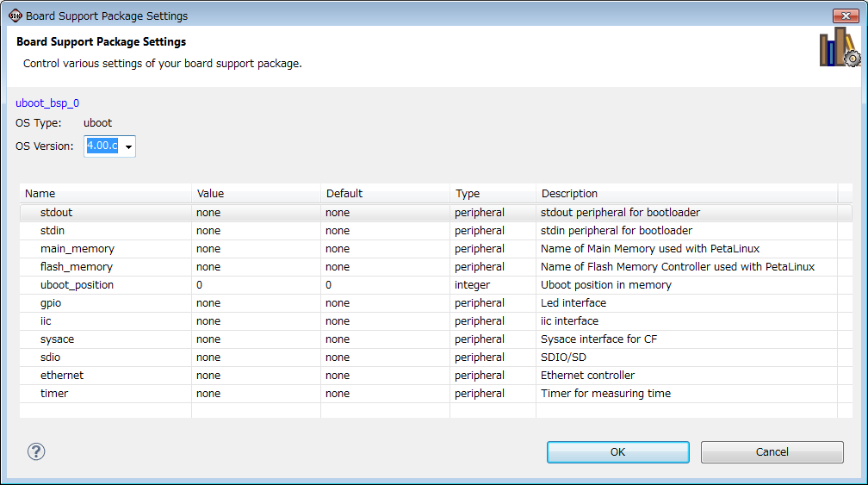Select the timer setting row

coord(54,394)
